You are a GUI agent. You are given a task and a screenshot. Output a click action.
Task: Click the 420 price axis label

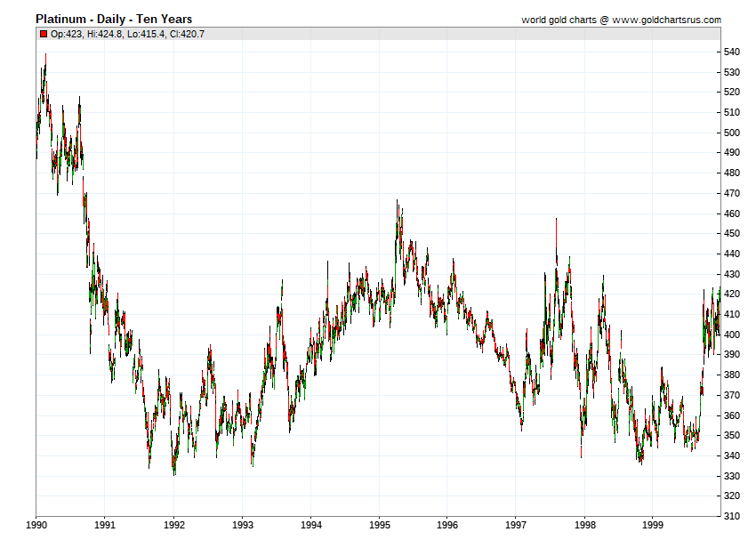click(732, 294)
